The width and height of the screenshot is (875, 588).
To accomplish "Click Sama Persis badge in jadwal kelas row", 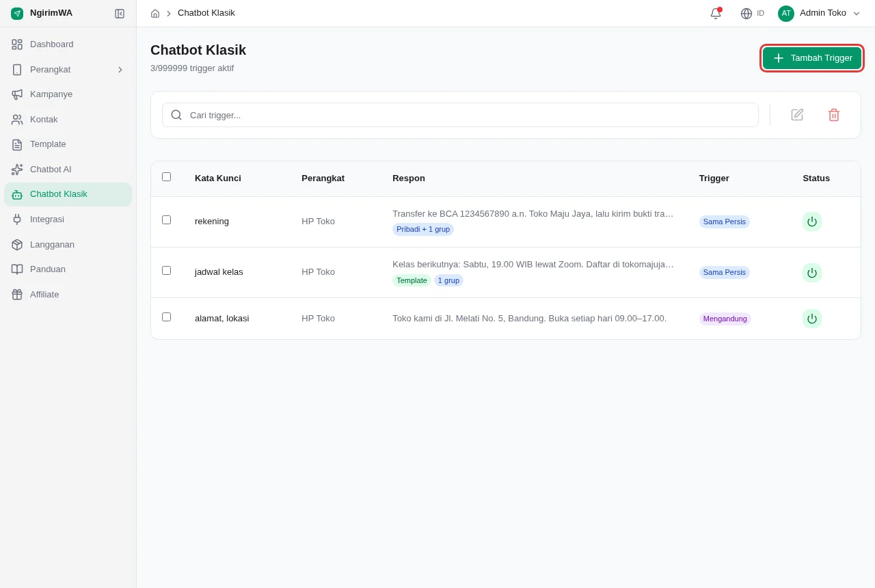I will (x=724, y=272).
